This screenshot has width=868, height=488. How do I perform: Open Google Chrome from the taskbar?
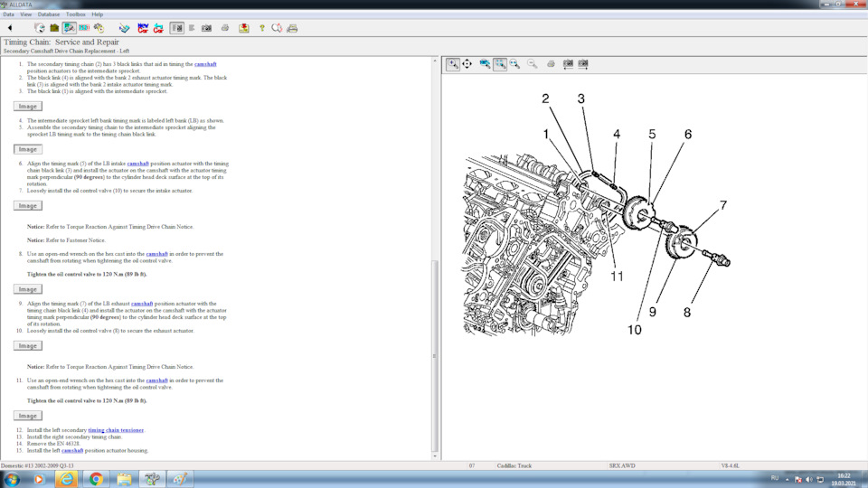[96, 479]
